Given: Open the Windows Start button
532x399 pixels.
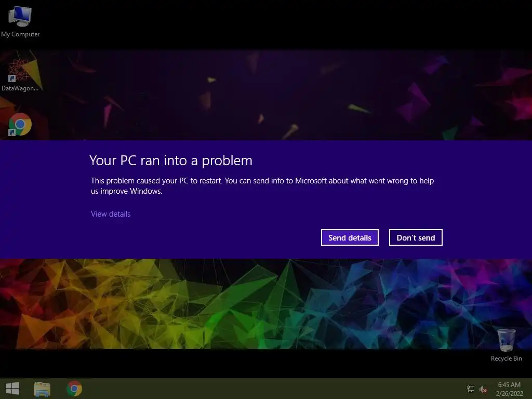Looking at the screenshot, I should tap(12, 389).
